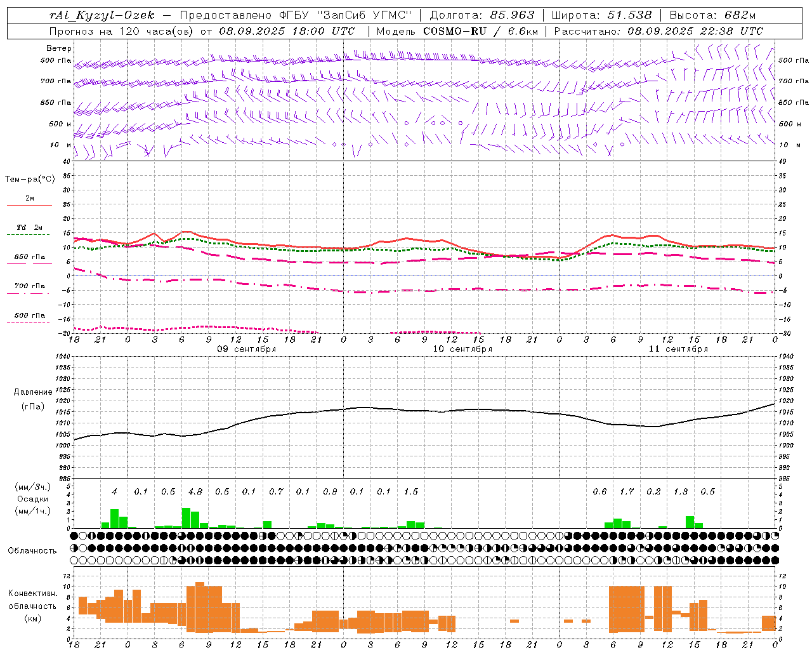Select the 3-hour precipitation value 0.6

click(x=599, y=491)
